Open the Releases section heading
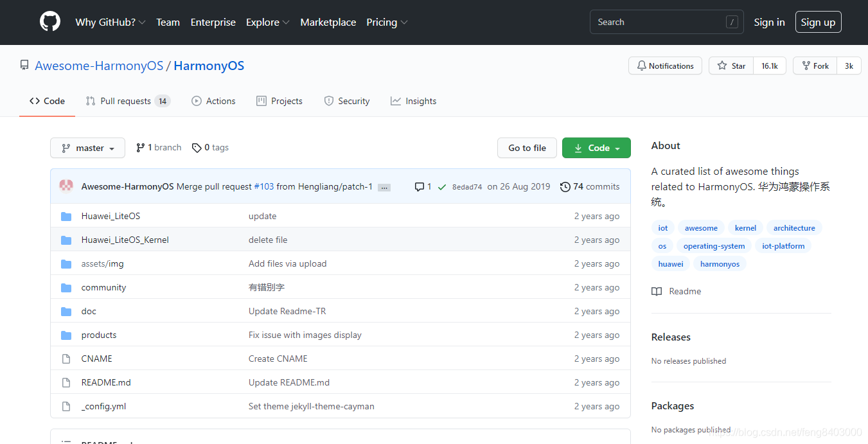Viewport: 868px width, 444px height. 671,337
